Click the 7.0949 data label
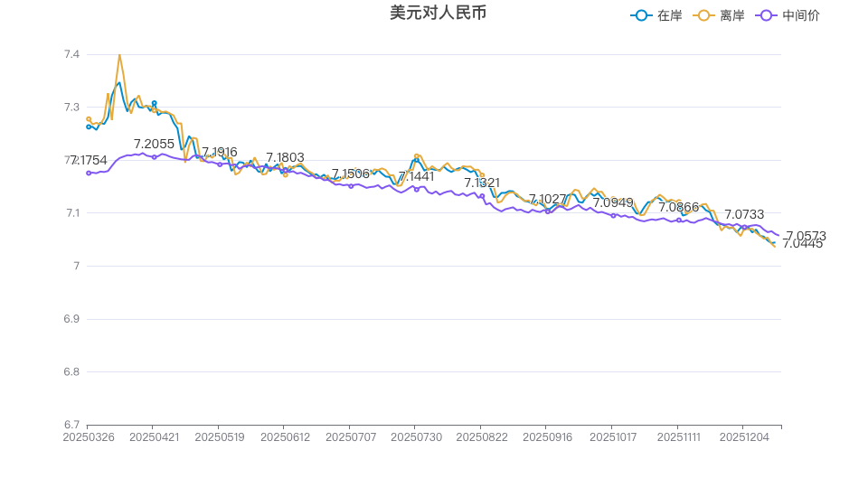 click(613, 202)
